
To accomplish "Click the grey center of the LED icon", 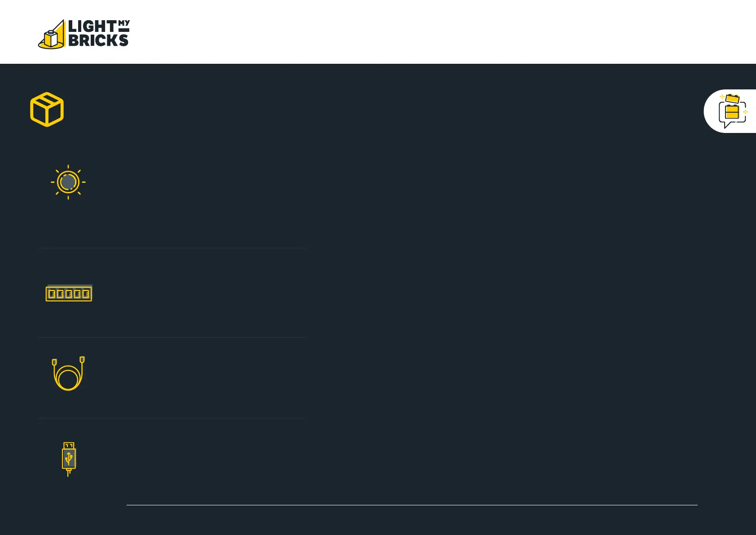I will [68, 182].
